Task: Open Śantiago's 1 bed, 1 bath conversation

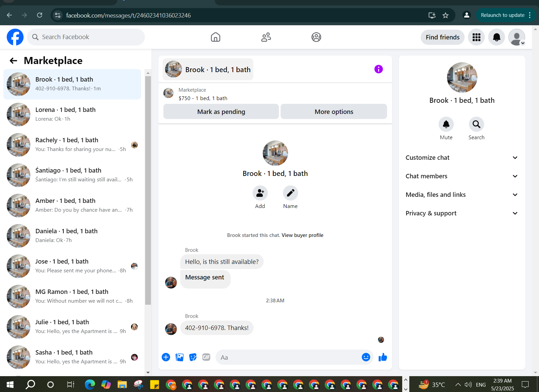Action: (x=72, y=175)
